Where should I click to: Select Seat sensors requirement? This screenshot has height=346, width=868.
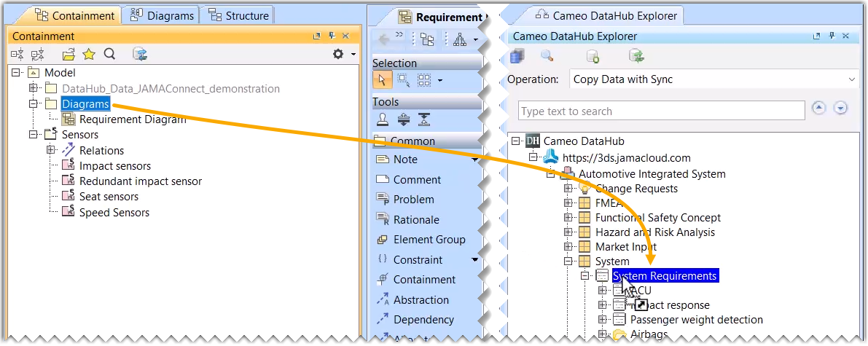click(109, 197)
